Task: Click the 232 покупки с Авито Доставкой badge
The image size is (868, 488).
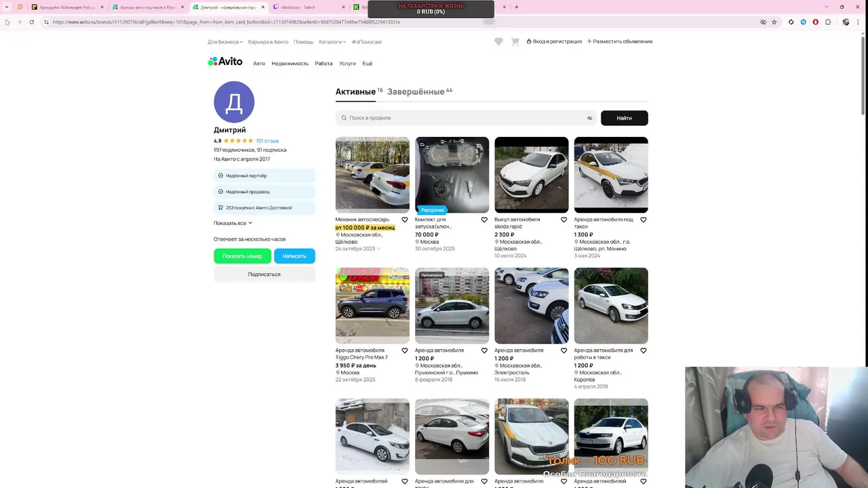Action: 264,207
